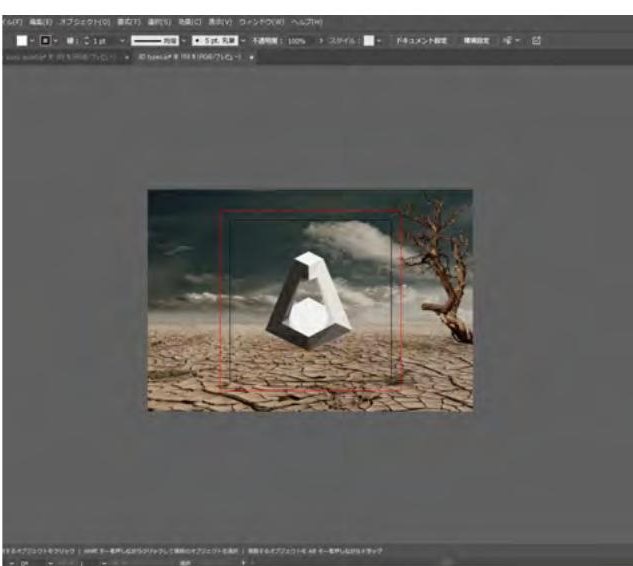Click the dead tree in the artwork

click(x=442, y=270)
